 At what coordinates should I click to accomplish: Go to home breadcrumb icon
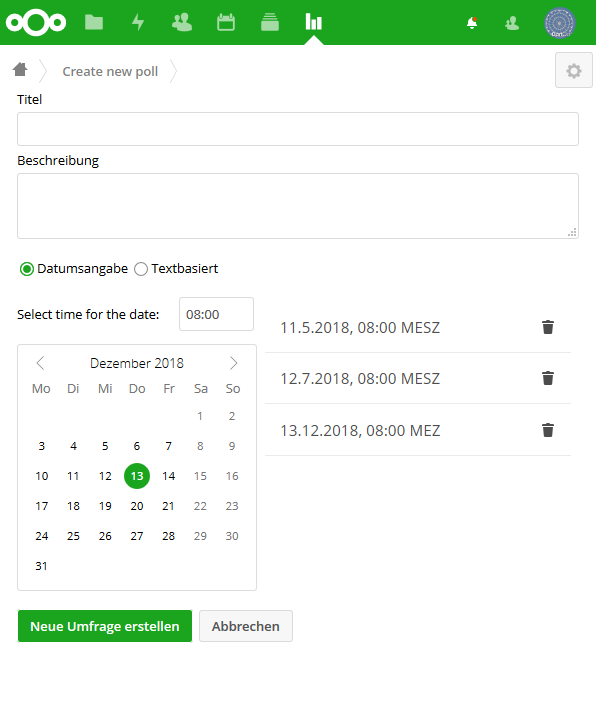[20, 69]
